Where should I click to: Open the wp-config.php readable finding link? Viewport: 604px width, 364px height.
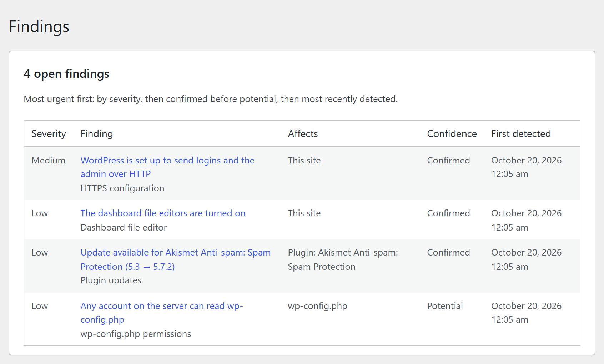pyautogui.click(x=161, y=313)
